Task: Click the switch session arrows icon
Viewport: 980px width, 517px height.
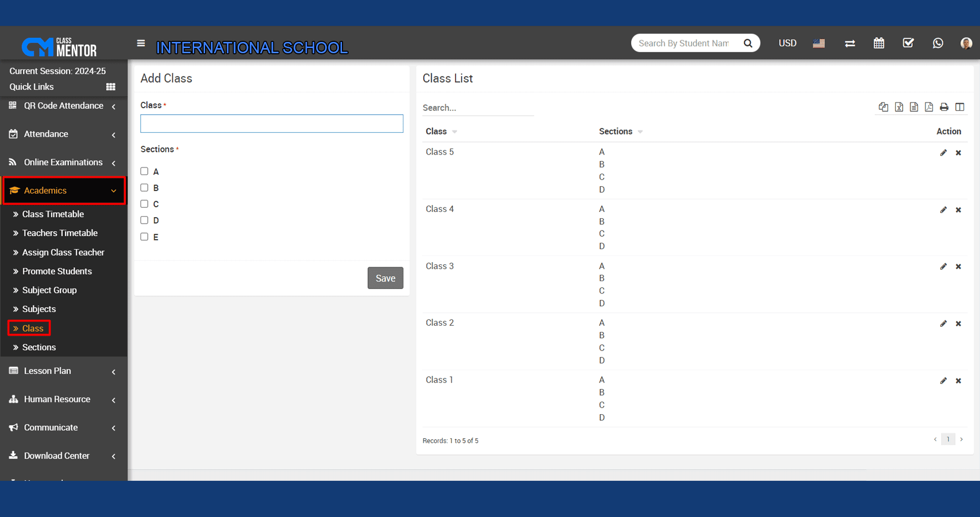Action: (x=850, y=43)
